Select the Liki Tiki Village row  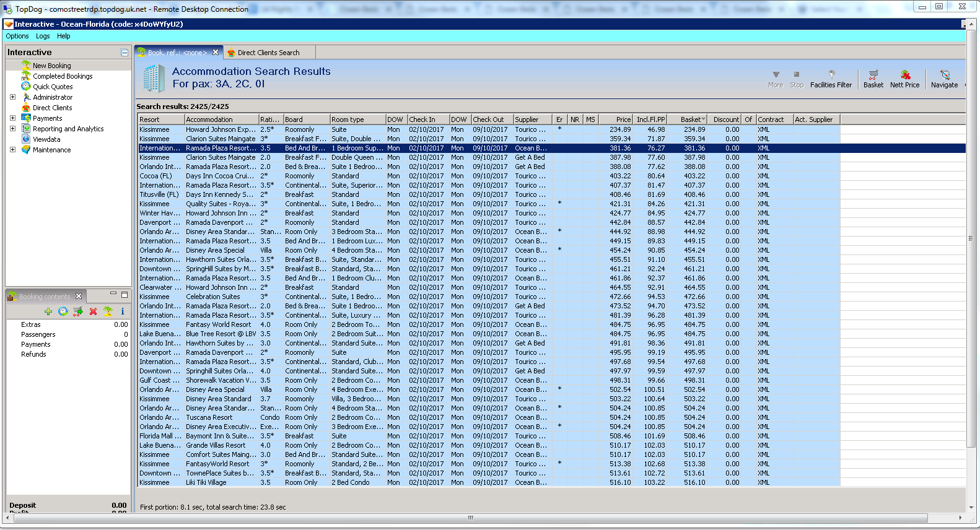489,482
